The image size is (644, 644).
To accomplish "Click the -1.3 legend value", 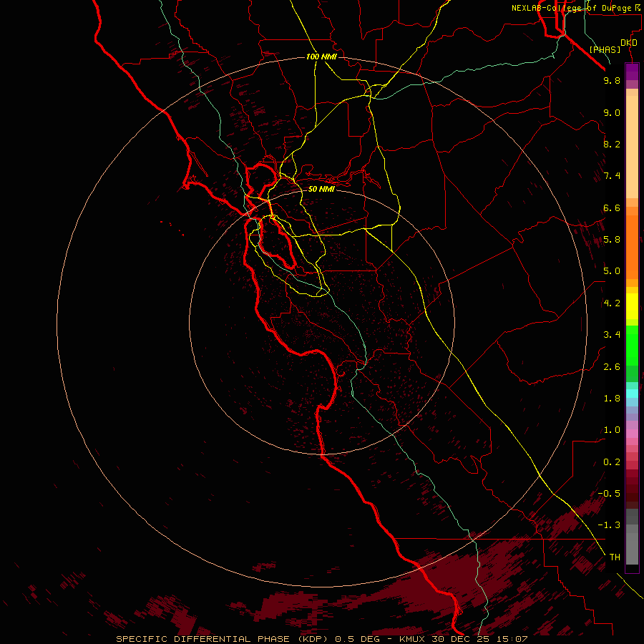I will pyautogui.click(x=609, y=525).
